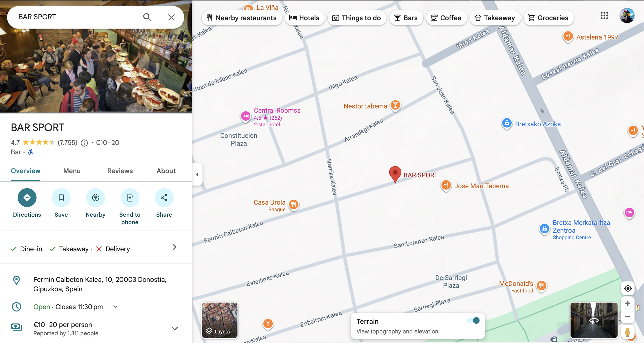Click Send to phone icon
The height and width of the screenshot is (343, 644).
(x=130, y=198)
